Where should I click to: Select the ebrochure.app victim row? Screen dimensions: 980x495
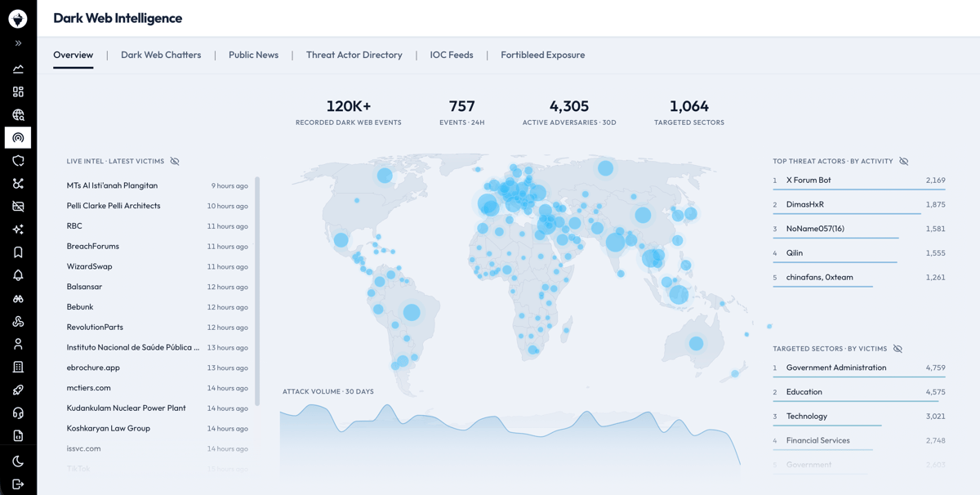[x=158, y=368]
